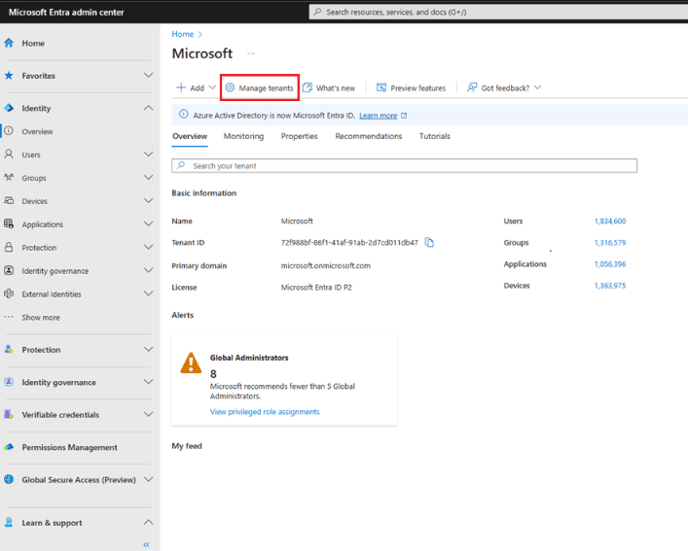Click the Identity diamond icon
The image size is (688, 551).
9,108
